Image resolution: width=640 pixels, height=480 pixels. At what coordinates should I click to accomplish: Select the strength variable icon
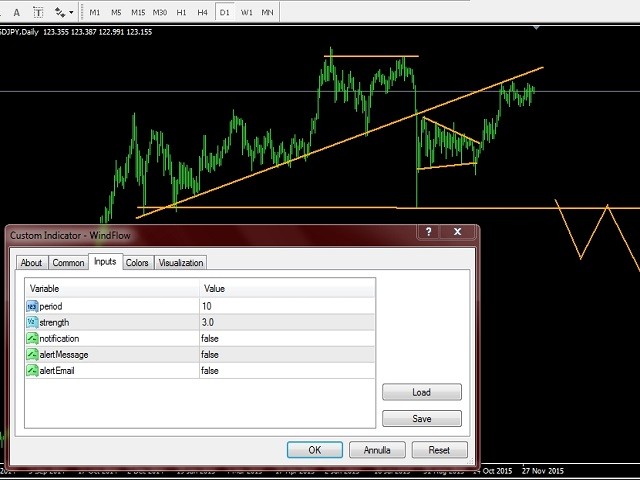(x=32, y=322)
